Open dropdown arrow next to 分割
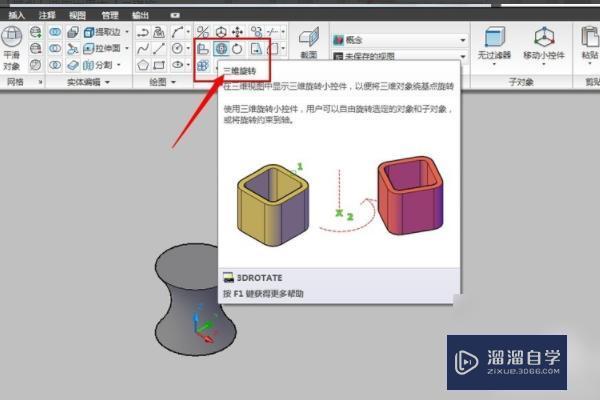600x400 pixels. click(118, 65)
